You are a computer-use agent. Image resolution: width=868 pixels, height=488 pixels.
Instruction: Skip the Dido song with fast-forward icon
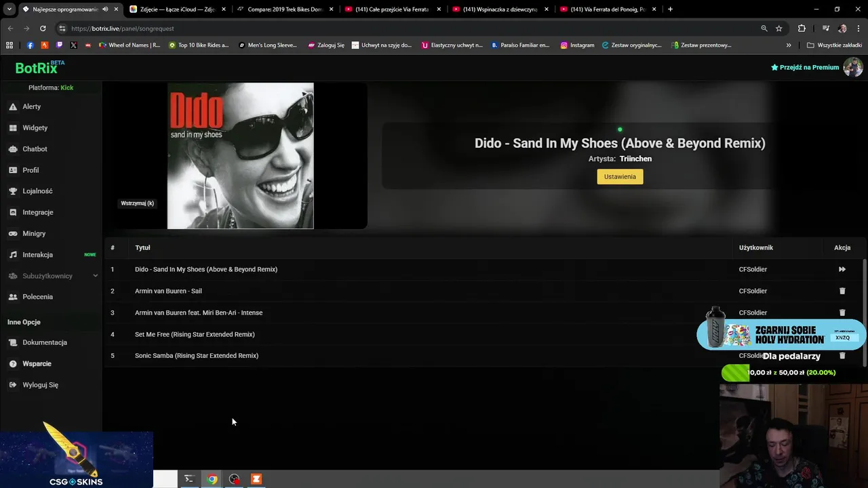coord(842,269)
